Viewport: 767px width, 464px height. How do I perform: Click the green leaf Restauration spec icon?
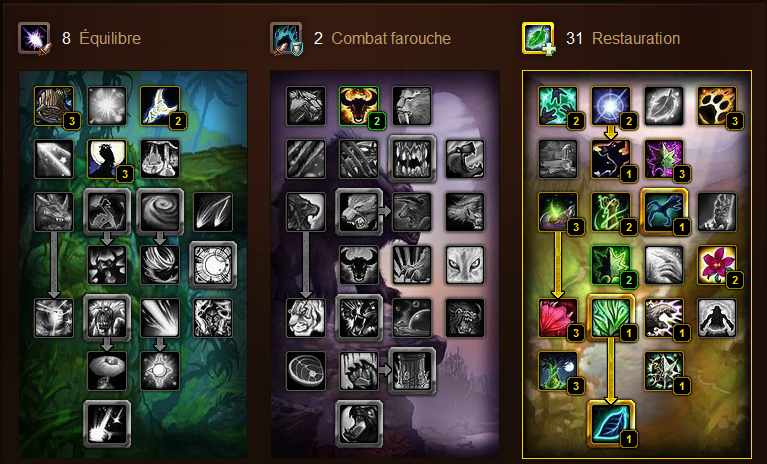click(538, 38)
